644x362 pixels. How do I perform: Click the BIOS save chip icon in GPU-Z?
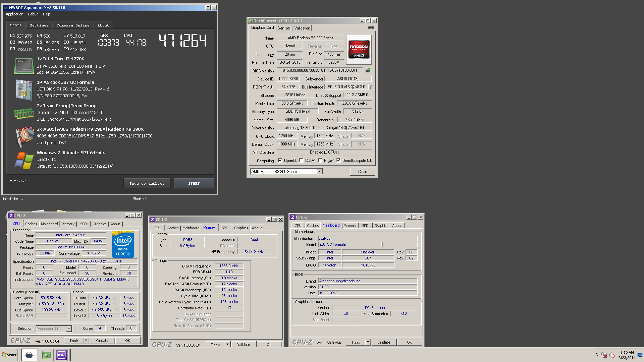pyautogui.click(x=368, y=70)
